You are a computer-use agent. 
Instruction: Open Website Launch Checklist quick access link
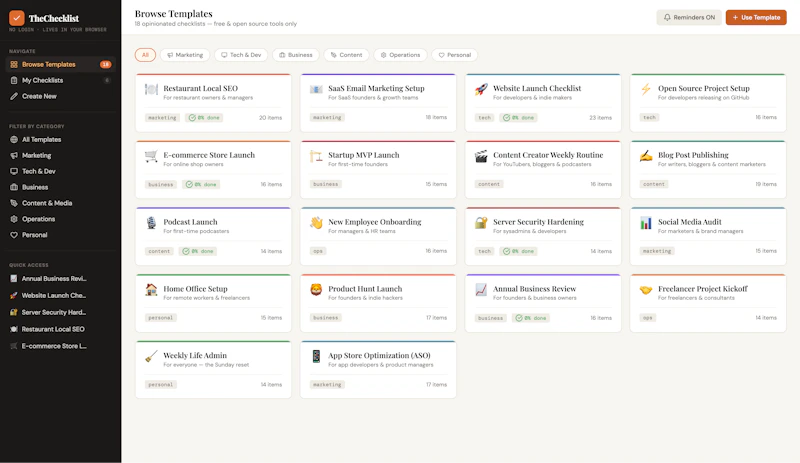pos(60,296)
